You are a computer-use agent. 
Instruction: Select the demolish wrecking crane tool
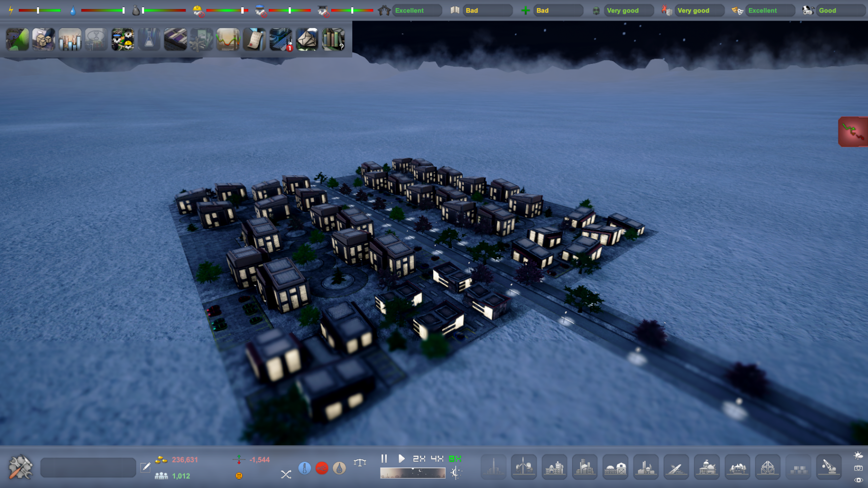tap(829, 467)
